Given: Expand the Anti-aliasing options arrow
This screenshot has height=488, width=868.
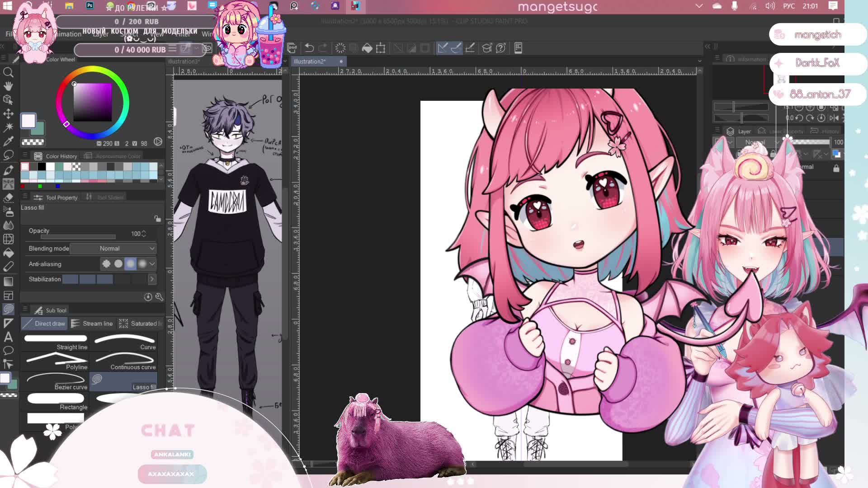Looking at the screenshot, I should tap(152, 264).
